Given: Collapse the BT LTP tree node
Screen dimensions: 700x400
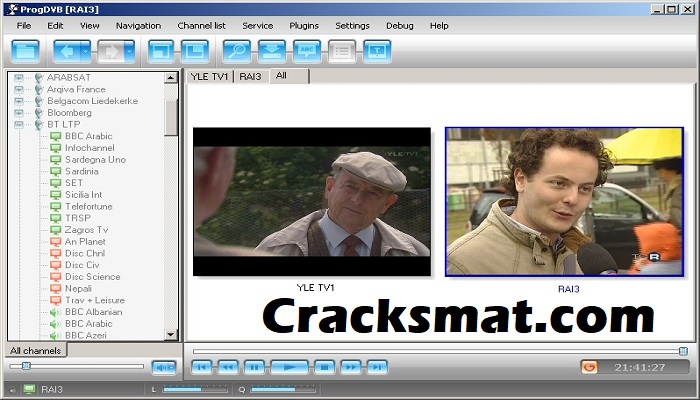Looking at the screenshot, I should [18, 124].
